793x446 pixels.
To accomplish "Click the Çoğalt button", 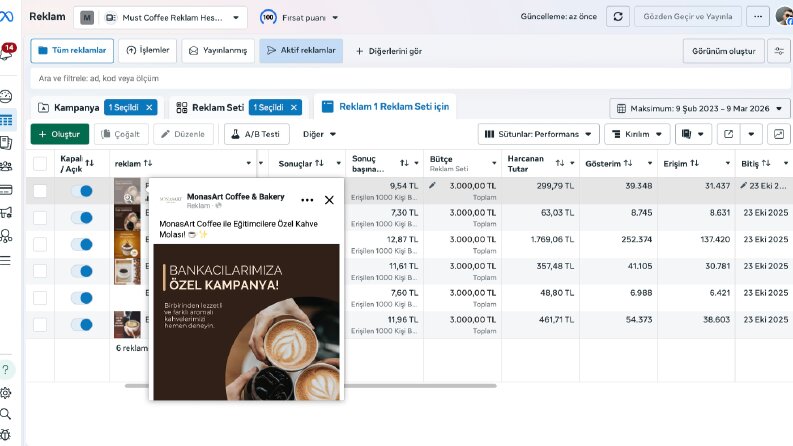I will (x=121, y=134).
